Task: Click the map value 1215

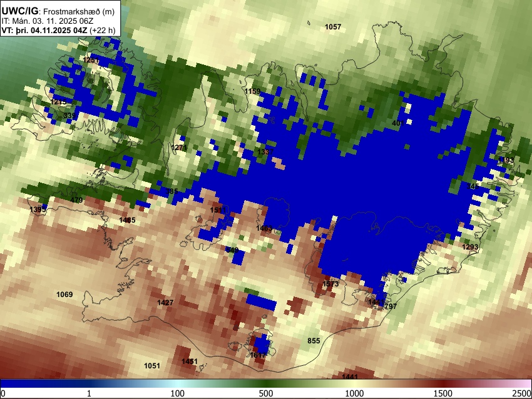Action: click(59, 102)
